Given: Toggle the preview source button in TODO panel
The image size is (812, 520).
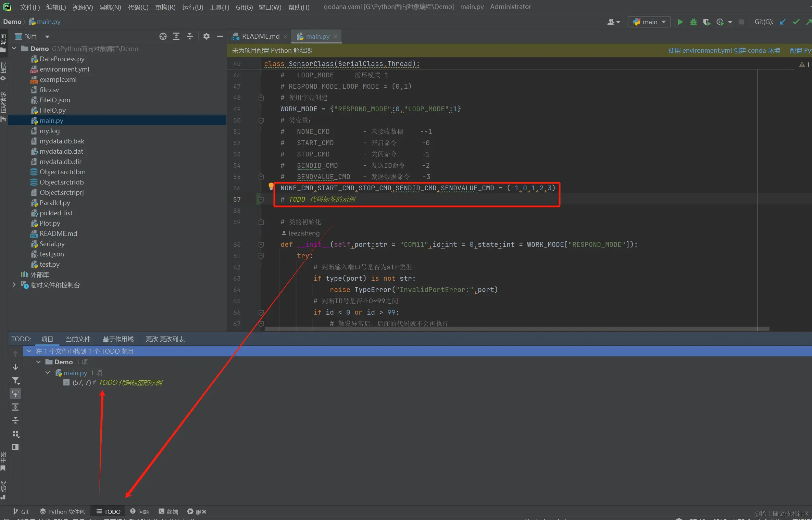Looking at the screenshot, I should tap(15, 447).
